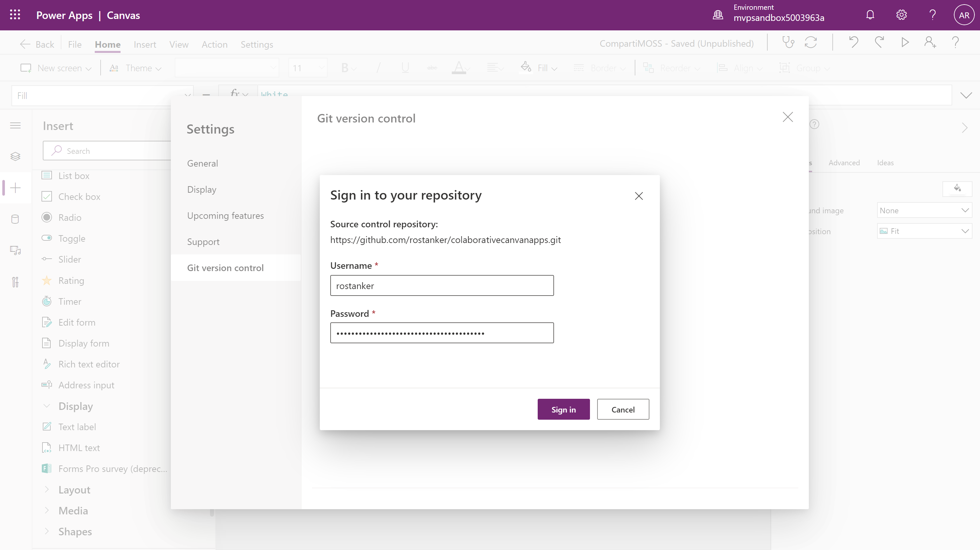980x550 pixels.
Task: Run the App checker stethoscope
Action: pyautogui.click(x=788, y=42)
